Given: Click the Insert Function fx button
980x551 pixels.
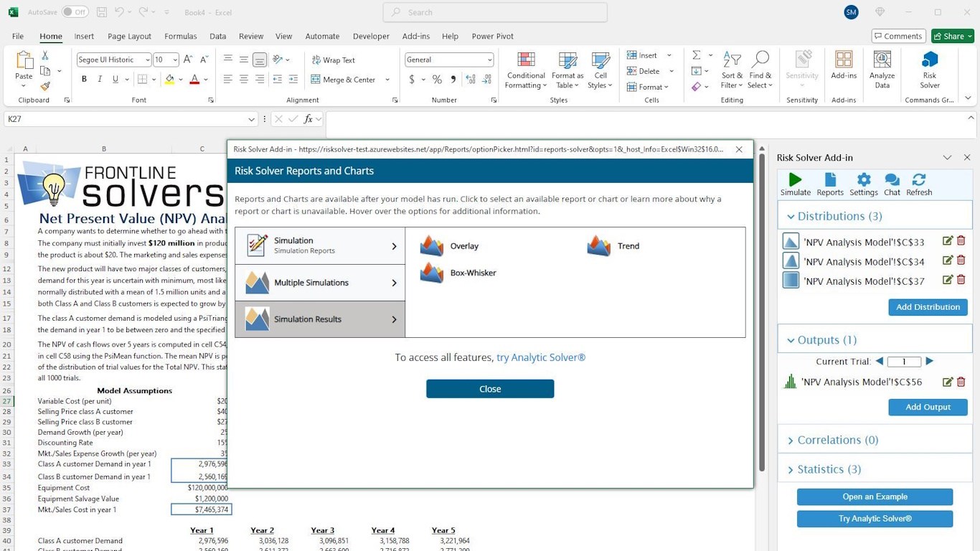Looking at the screenshot, I should pos(308,119).
